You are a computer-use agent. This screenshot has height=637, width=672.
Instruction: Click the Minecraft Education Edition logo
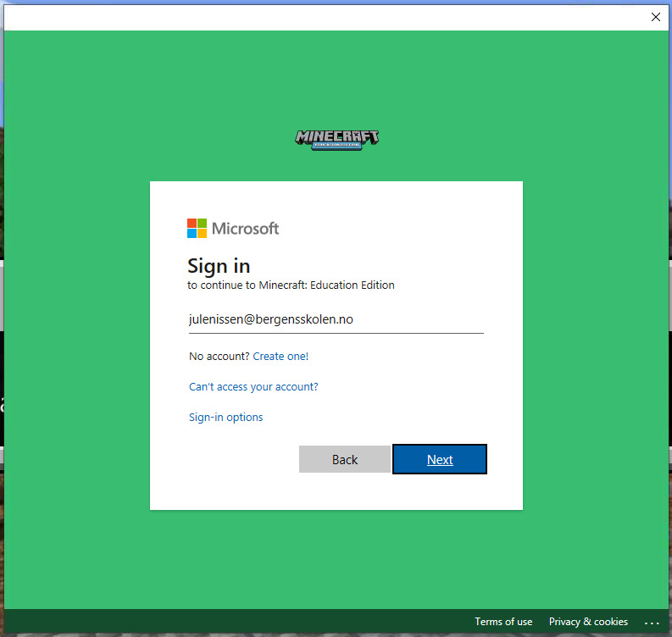[337, 140]
